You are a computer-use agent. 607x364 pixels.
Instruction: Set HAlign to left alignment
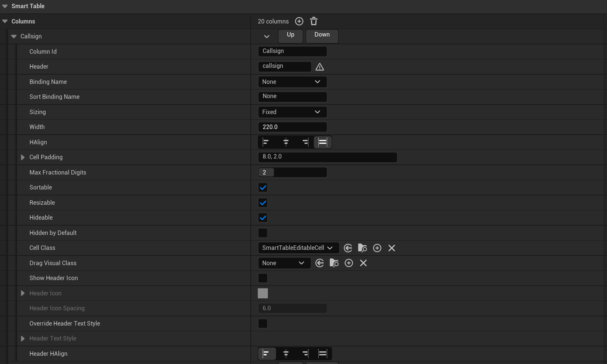click(x=266, y=142)
